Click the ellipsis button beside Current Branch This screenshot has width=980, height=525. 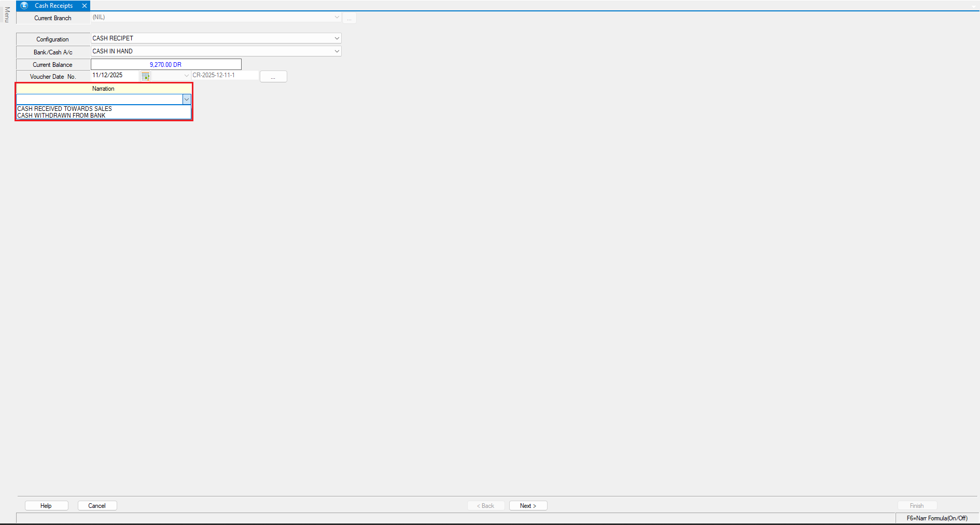349,19
